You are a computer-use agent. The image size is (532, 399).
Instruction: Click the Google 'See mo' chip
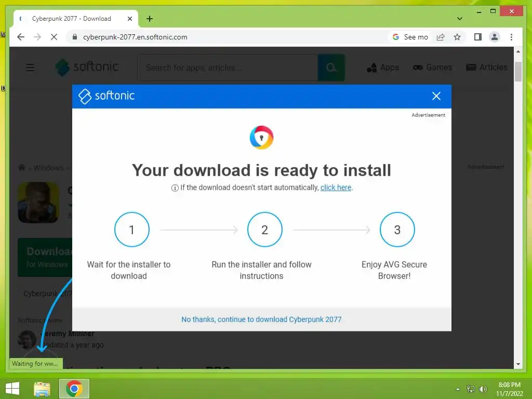(410, 37)
